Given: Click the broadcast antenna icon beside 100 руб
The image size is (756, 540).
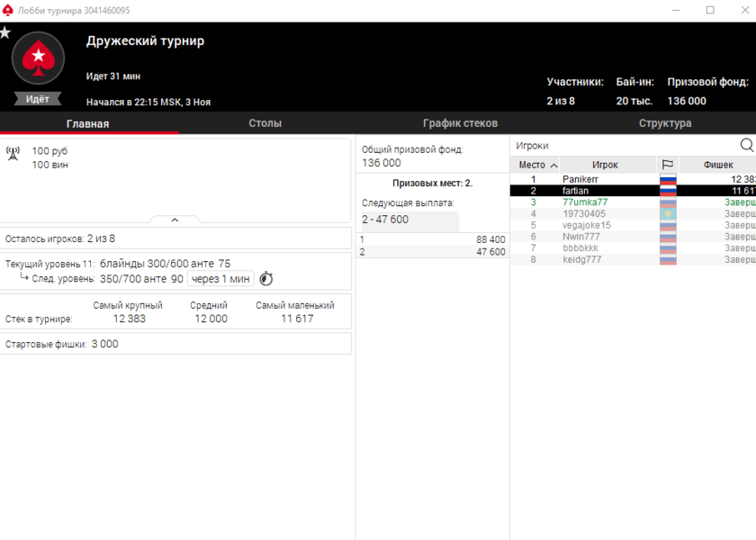Looking at the screenshot, I should click(13, 154).
